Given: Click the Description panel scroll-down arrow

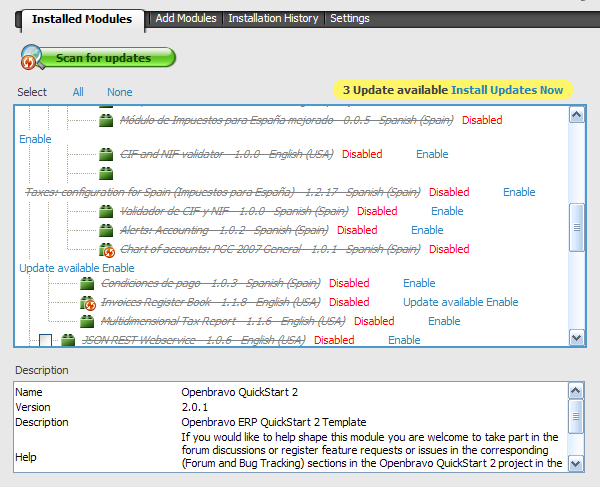Looking at the screenshot, I should pos(576,463).
